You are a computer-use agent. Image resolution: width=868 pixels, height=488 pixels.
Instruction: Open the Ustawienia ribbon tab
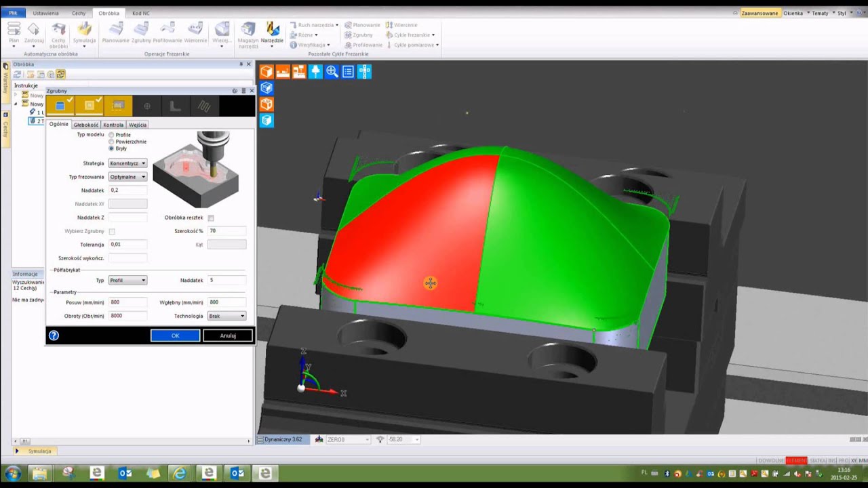click(x=46, y=13)
